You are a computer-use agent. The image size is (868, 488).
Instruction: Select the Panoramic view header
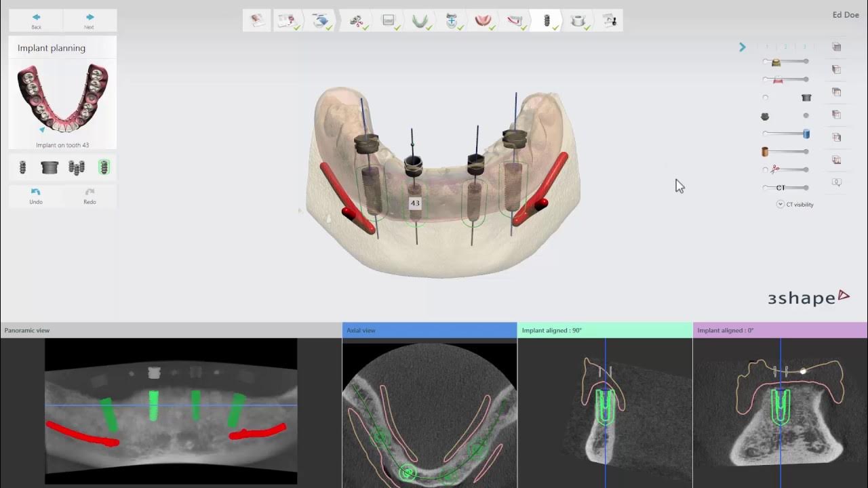coord(27,330)
